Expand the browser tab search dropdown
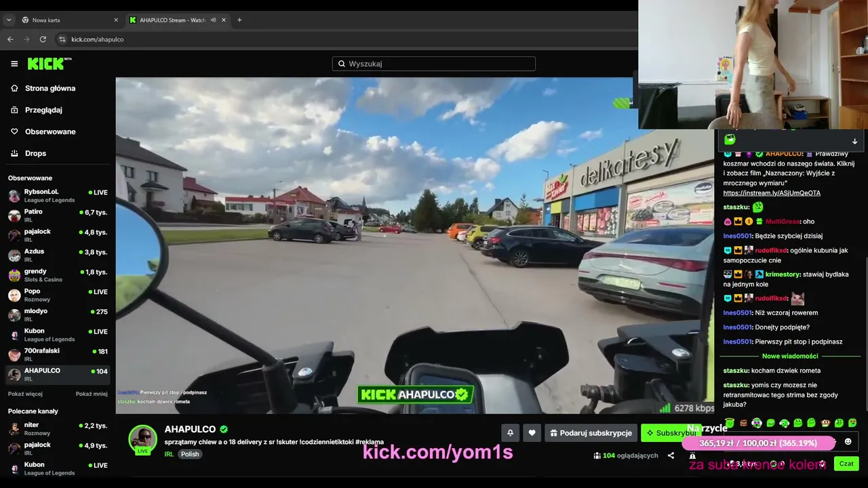 point(9,20)
